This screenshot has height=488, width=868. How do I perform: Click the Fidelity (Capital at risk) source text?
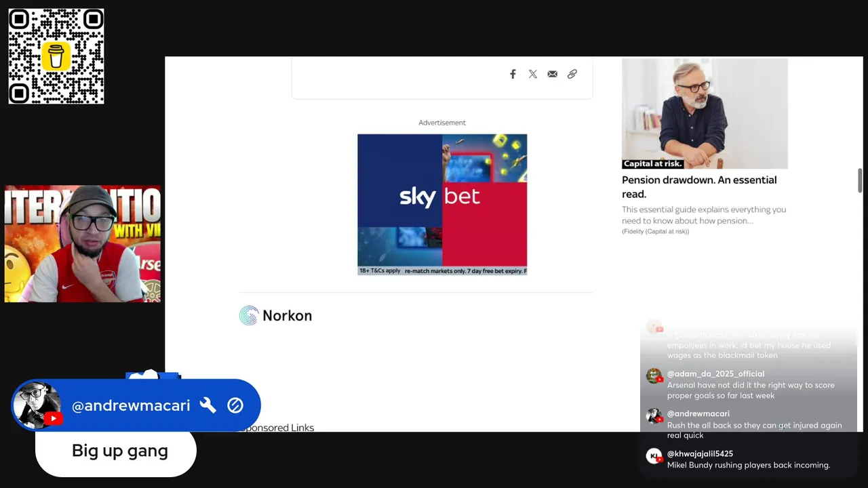pos(655,232)
